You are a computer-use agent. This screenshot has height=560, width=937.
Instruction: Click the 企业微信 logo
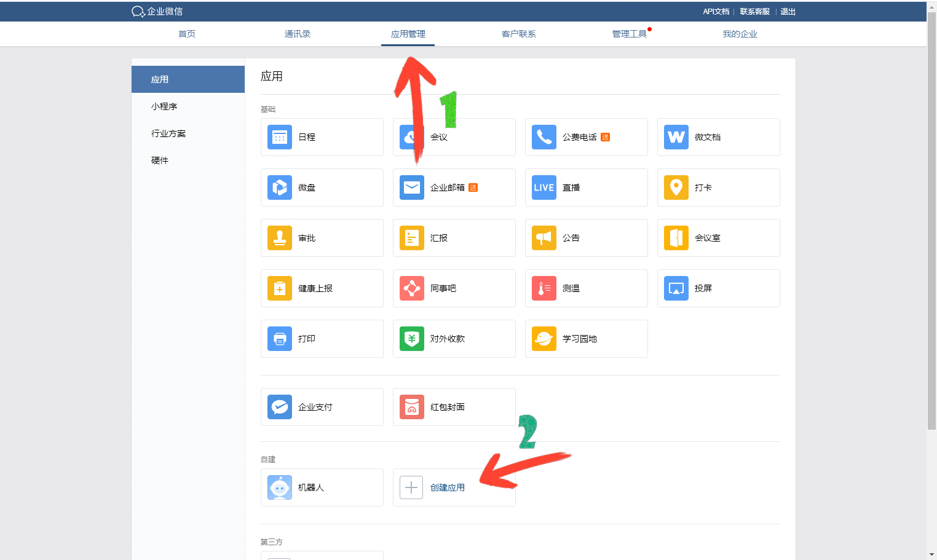pyautogui.click(x=157, y=12)
